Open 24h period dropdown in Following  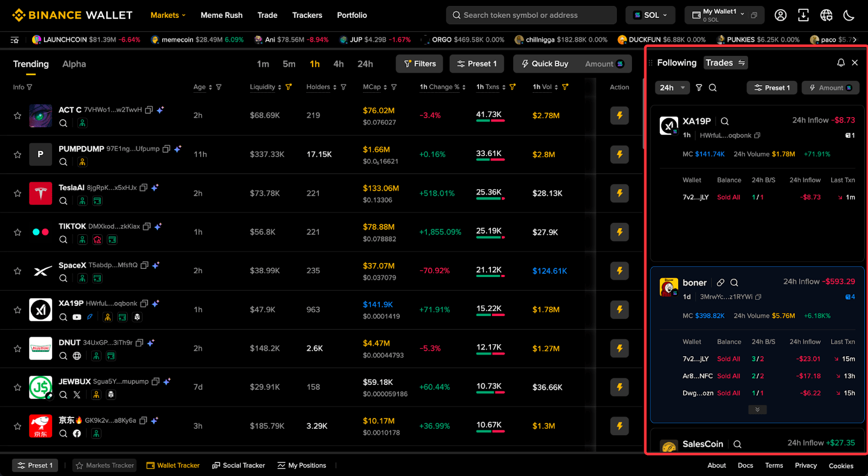point(672,87)
